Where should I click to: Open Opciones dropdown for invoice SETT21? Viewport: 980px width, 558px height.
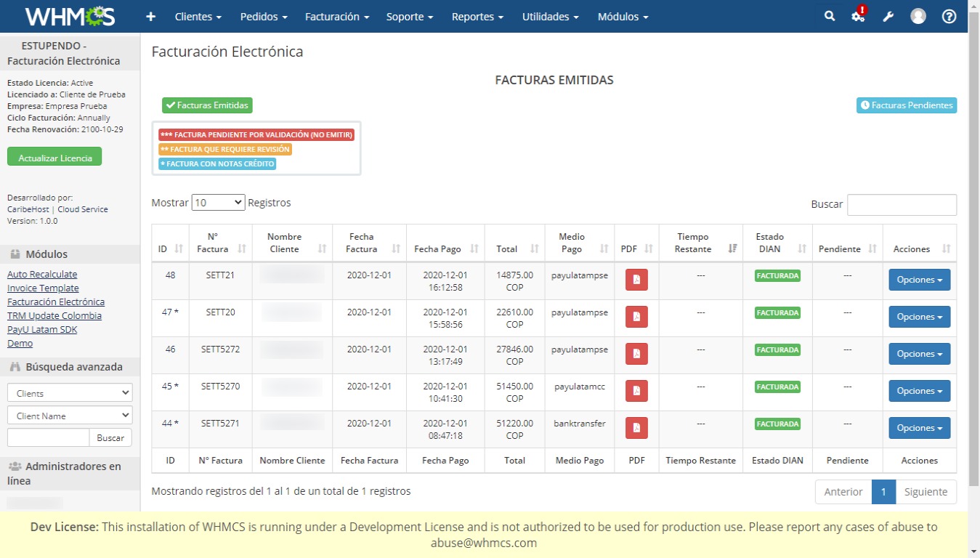click(x=920, y=280)
